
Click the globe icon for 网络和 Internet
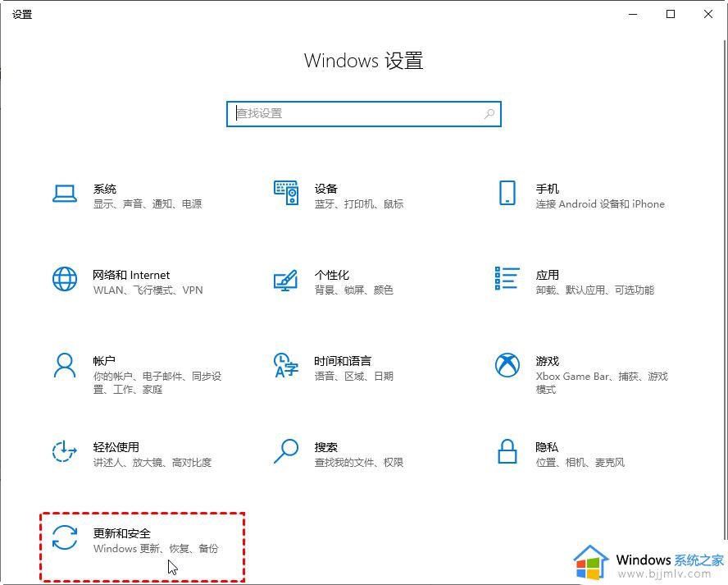(x=65, y=279)
